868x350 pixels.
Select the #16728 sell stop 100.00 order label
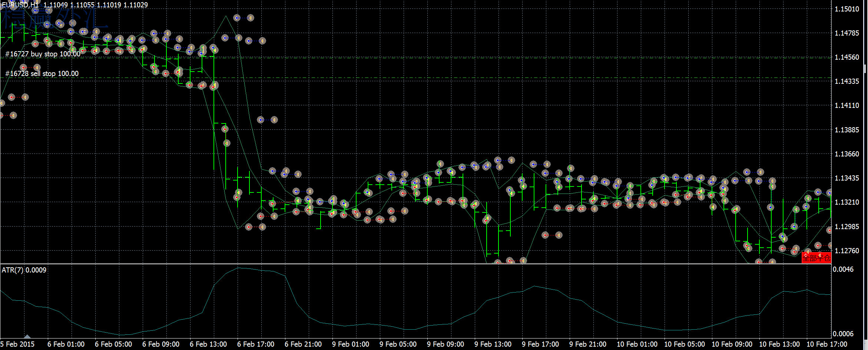click(42, 73)
